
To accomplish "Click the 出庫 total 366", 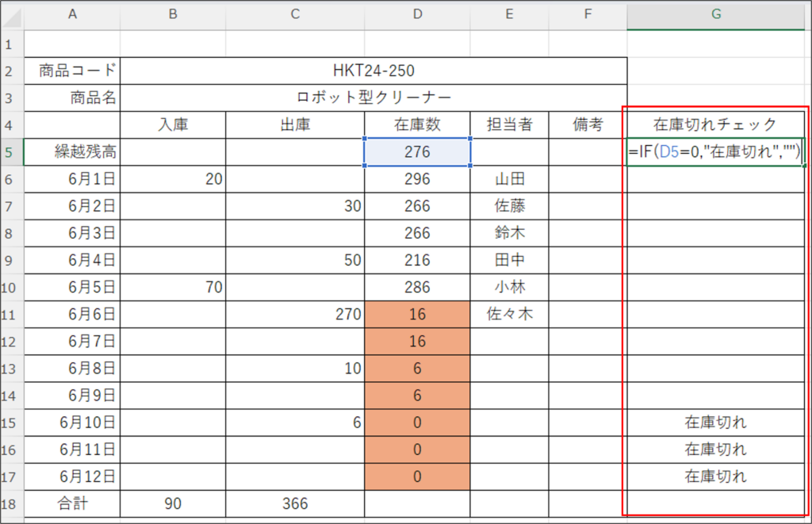I will pyautogui.click(x=295, y=504).
